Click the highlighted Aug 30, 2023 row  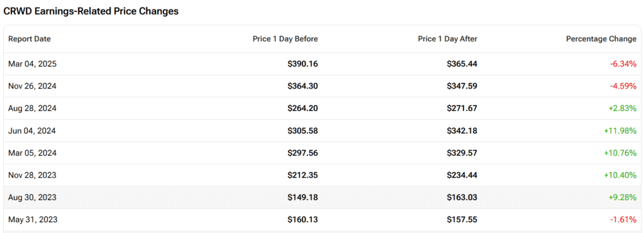click(322, 197)
